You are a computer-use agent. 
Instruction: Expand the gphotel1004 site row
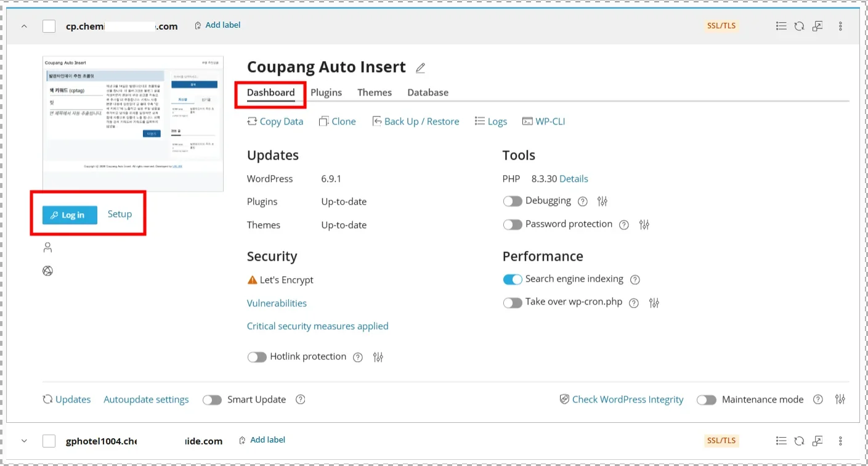tap(24, 441)
